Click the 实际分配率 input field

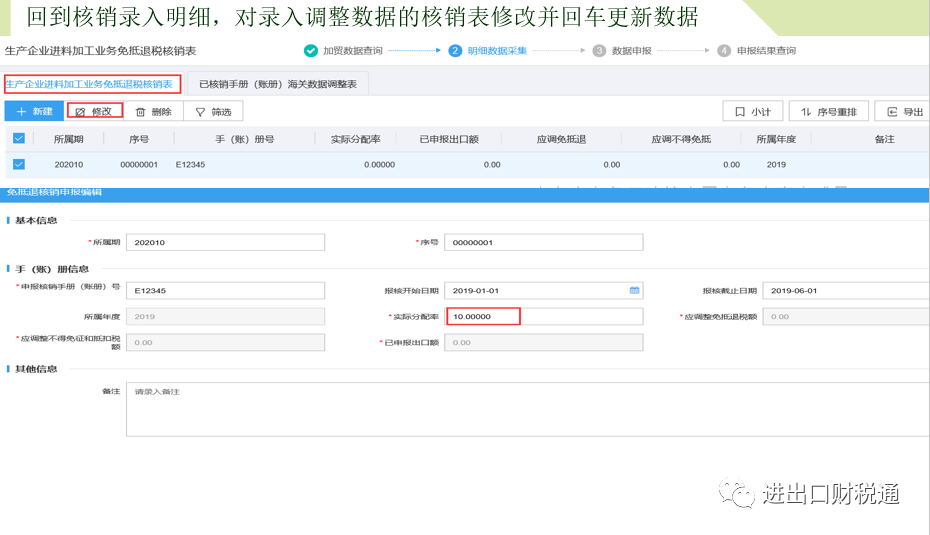[543, 316]
